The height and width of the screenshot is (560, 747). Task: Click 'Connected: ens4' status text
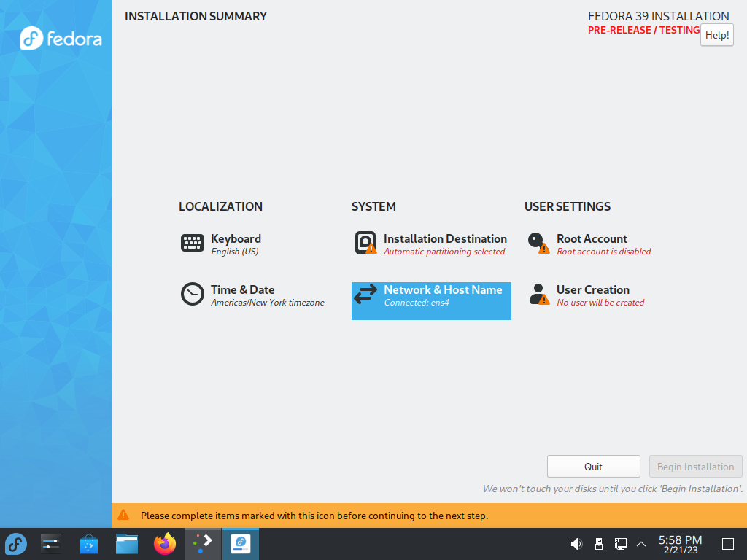(417, 303)
